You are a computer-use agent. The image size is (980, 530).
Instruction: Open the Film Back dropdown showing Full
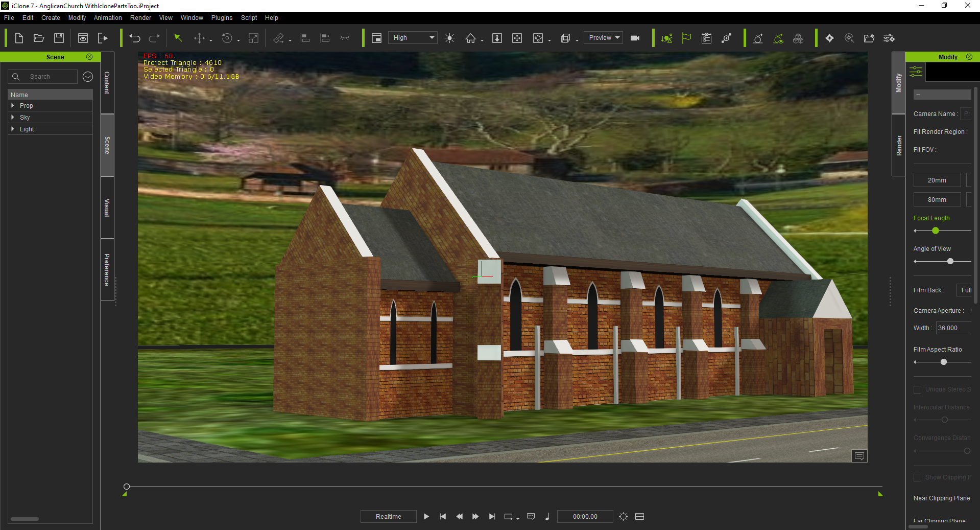coord(964,290)
